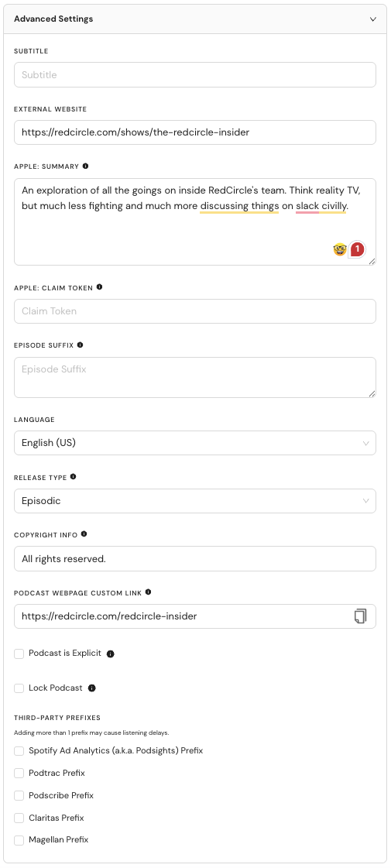391x868 pixels.
Task: Click into the Subtitle input field
Action: 195,75
